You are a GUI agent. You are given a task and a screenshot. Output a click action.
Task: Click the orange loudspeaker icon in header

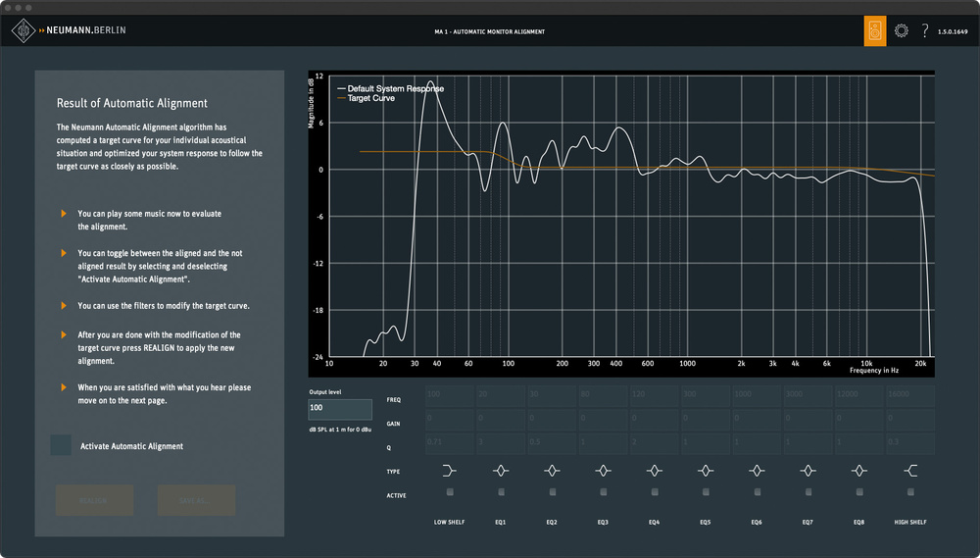tap(875, 31)
